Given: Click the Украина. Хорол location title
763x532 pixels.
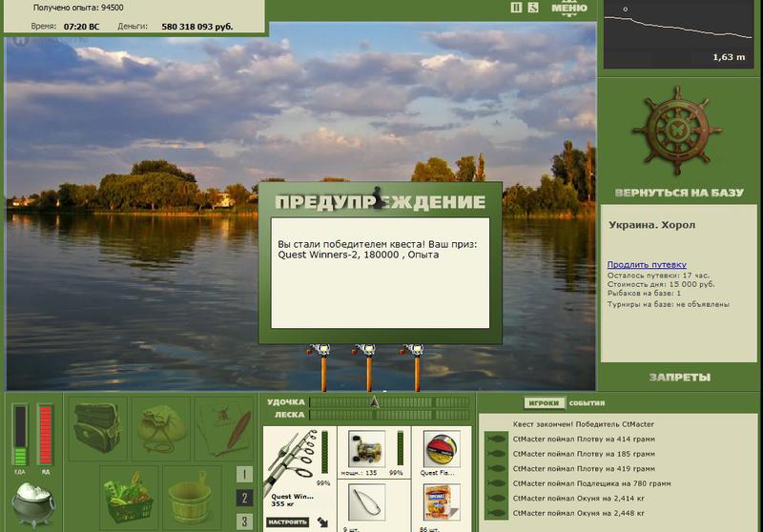Looking at the screenshot, I should [x=651, y=225].
